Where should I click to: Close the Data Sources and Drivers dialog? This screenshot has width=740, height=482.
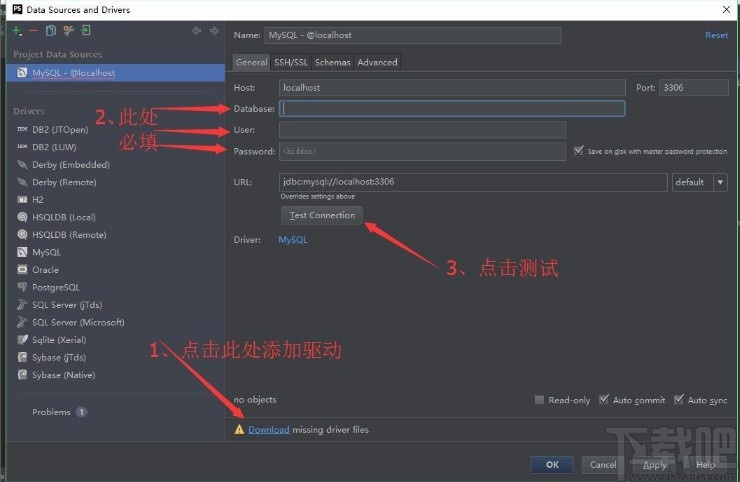[x=726, y=9]
